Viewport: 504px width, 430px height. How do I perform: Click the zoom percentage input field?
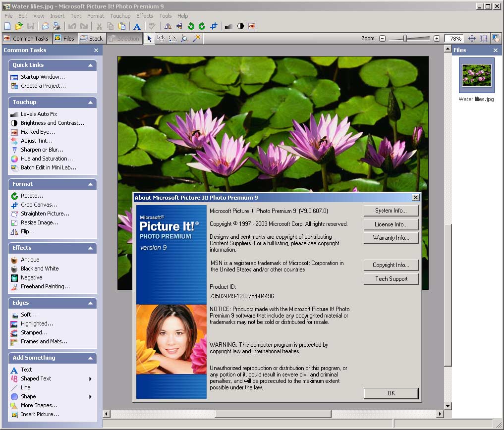tap(454, 39)
